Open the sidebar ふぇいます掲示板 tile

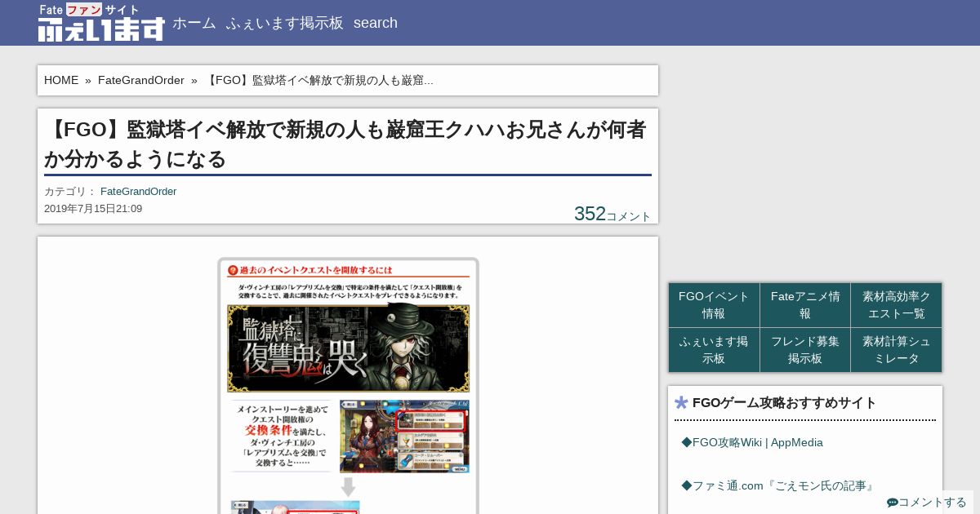(x=714, y=350)
